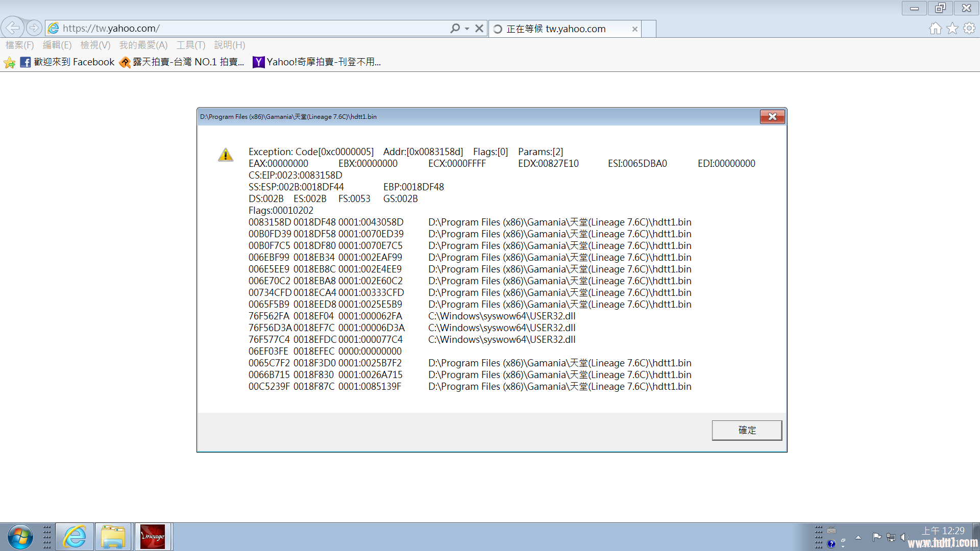Screen dimensions: 980x551
Task: Open the IE settings gear icon
Action: [969, 29]
